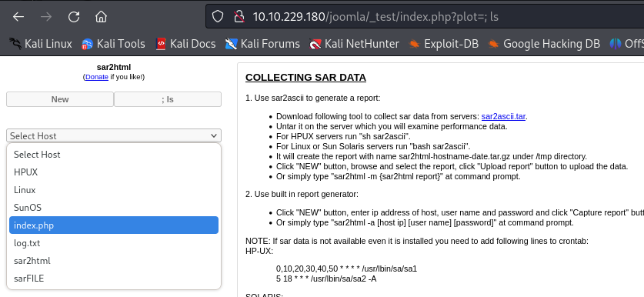Go back to the previous page

pos(18,16)
